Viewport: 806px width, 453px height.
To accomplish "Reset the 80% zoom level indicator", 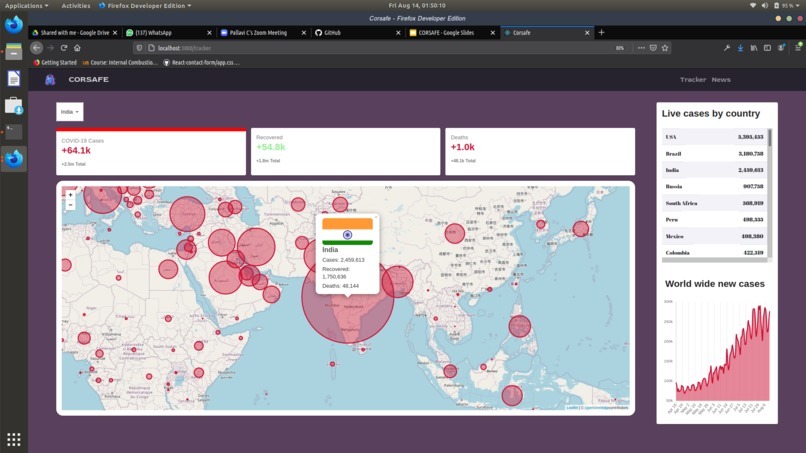I will 619,48.
